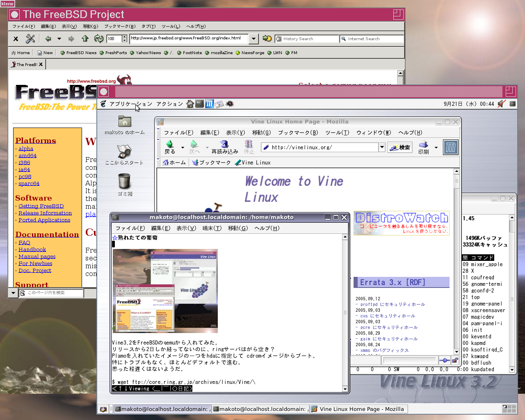Open the trash 'ゴミ箱' desktop icon

coord(124,185)
